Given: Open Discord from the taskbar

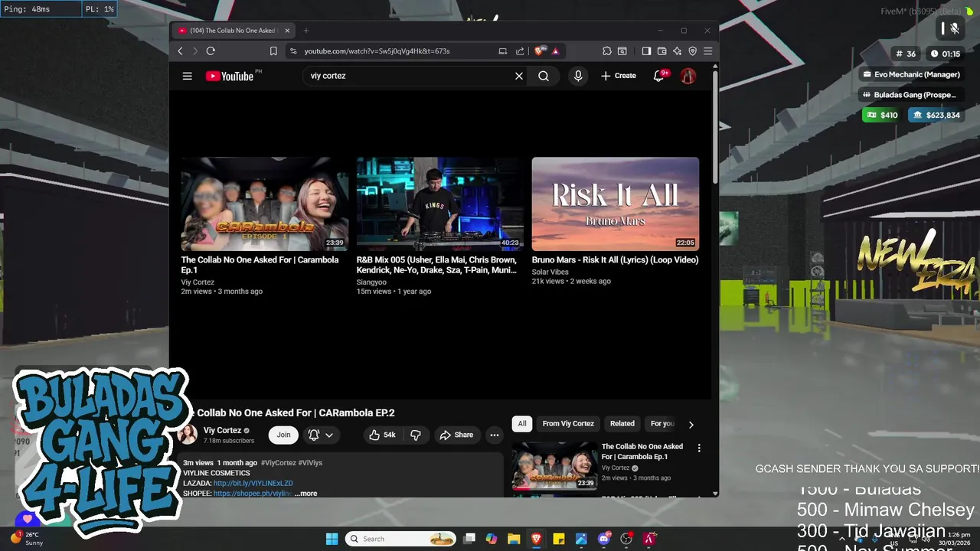Looking at the screenshot, I should pos(604,539).
